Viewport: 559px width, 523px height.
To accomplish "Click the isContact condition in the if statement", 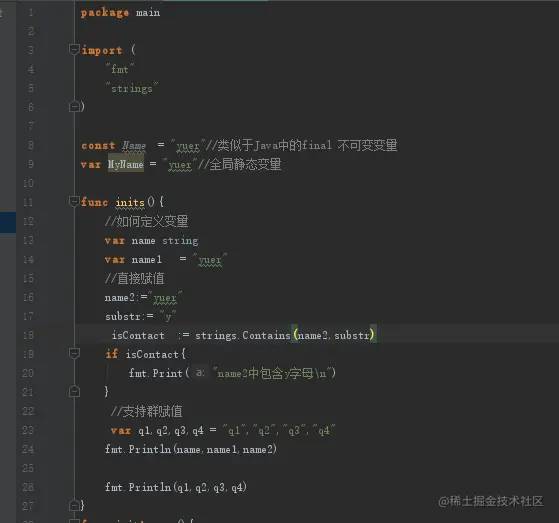I will pyautogui.click(x=152, y=354).
